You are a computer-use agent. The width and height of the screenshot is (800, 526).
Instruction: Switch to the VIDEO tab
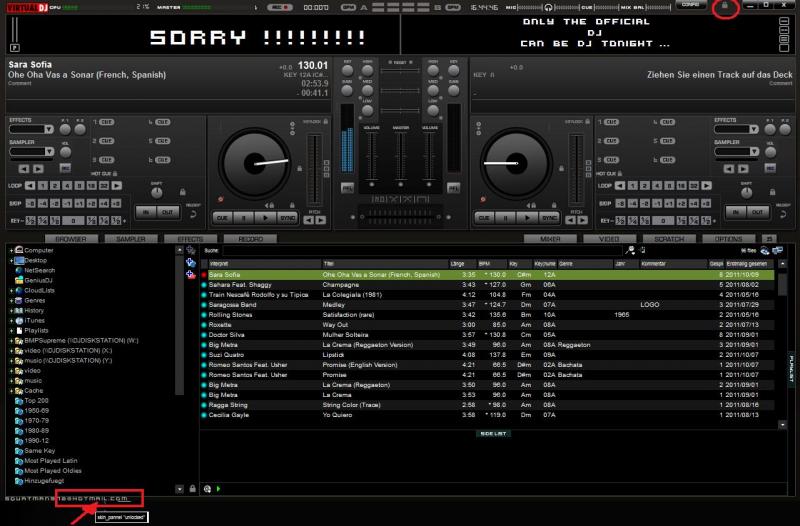click(x=609, y=239)
